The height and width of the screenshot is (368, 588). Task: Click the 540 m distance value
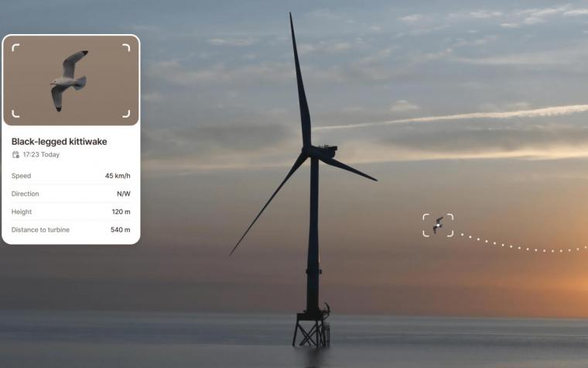click(x=121, y=230)
